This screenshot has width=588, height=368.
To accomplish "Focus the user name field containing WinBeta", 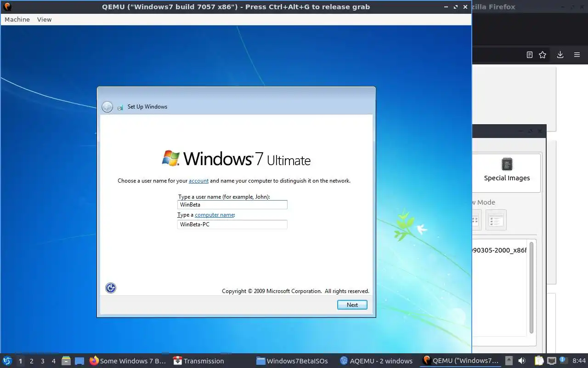I will coord(232,205).
